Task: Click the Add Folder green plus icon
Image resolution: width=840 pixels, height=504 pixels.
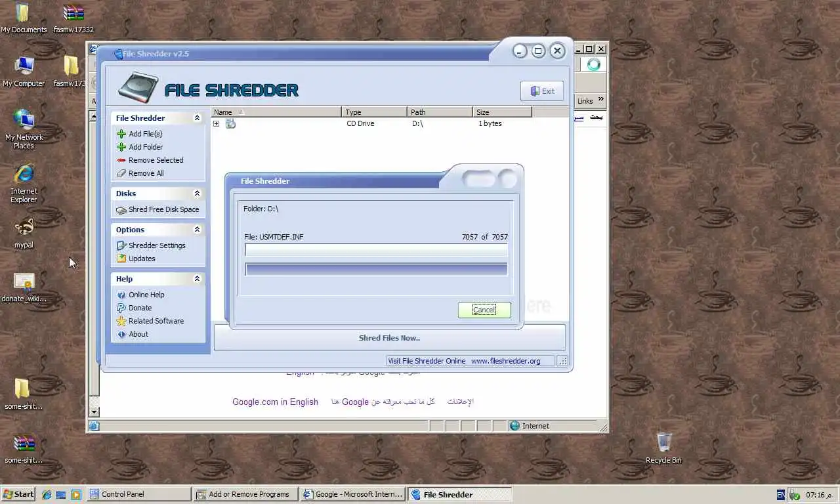Action: pos(121,147)
